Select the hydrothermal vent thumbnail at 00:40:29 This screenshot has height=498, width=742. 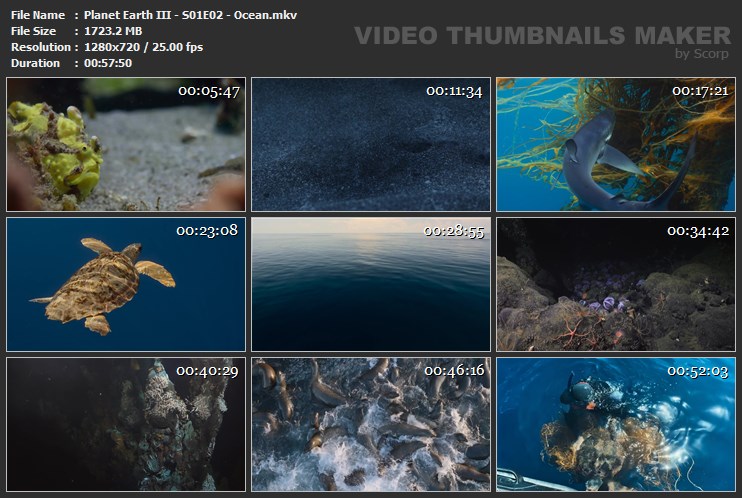[126, 424]
